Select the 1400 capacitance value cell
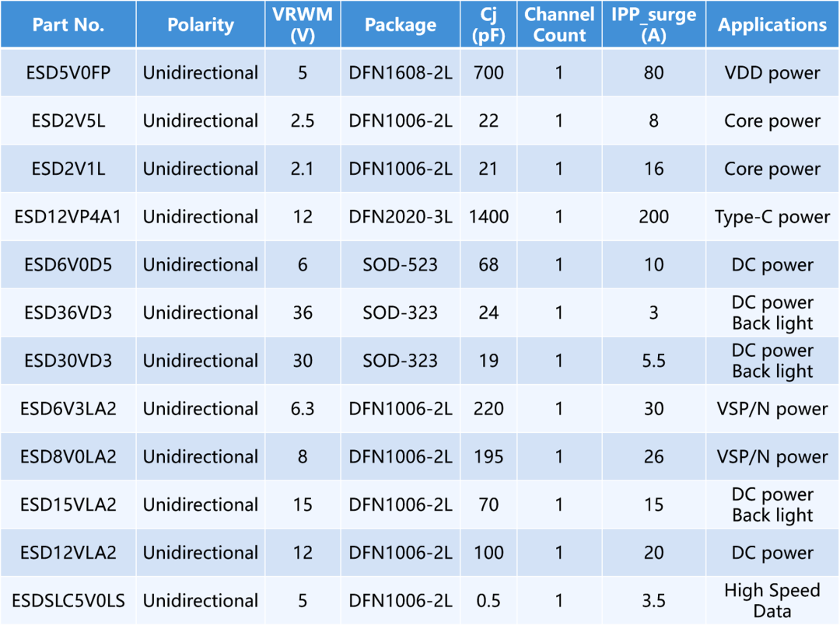The image size is (840, 625). (x=488, y=217)
